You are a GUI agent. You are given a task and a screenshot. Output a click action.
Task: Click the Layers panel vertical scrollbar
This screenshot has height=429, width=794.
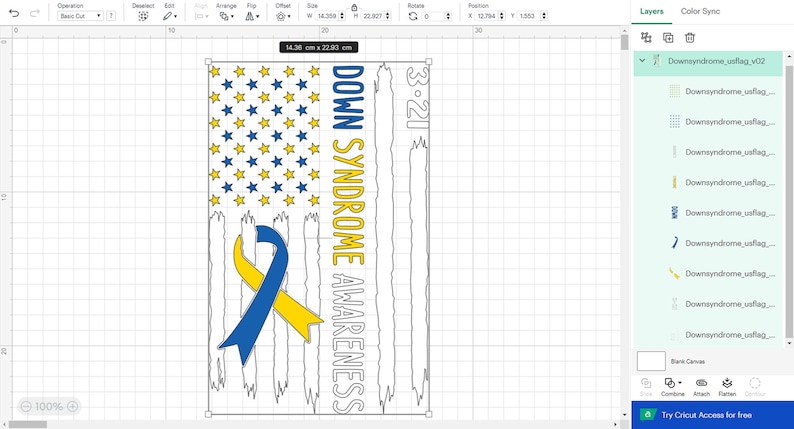(789, 202)
